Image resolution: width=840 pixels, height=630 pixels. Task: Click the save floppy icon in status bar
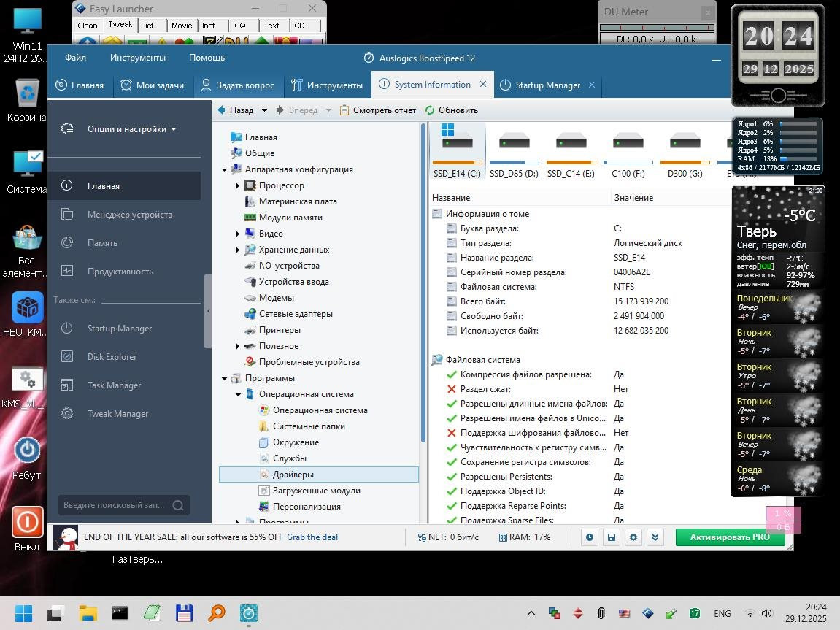click(x=612, y=537)
